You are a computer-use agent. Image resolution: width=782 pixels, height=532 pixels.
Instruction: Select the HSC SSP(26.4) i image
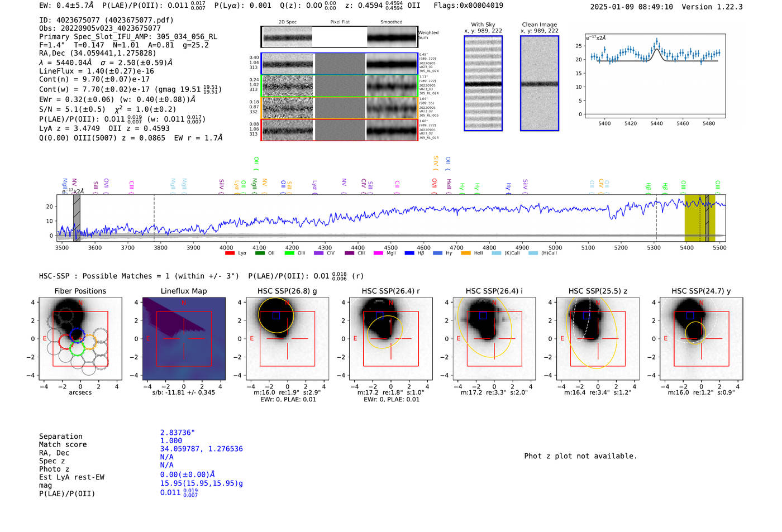click(494, 339)
